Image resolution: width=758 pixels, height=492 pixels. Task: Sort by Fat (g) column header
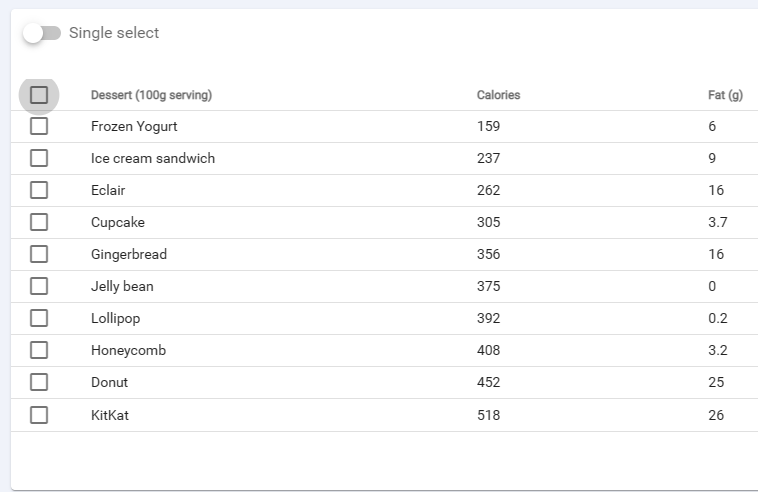coord(725,95)
